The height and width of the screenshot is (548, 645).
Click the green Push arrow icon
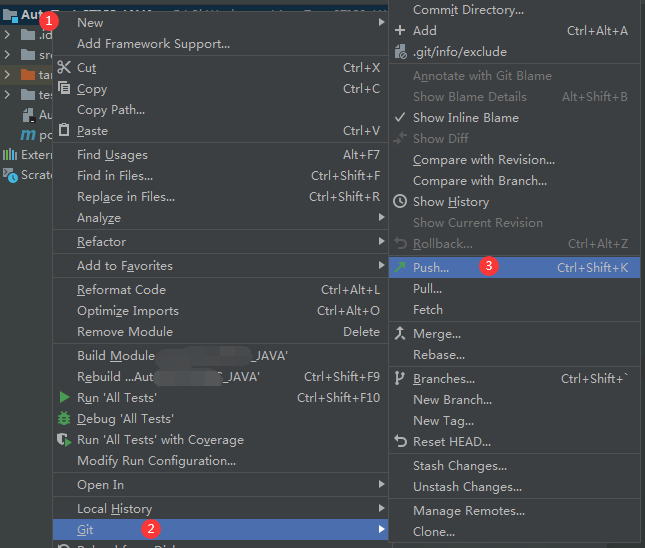400,268
